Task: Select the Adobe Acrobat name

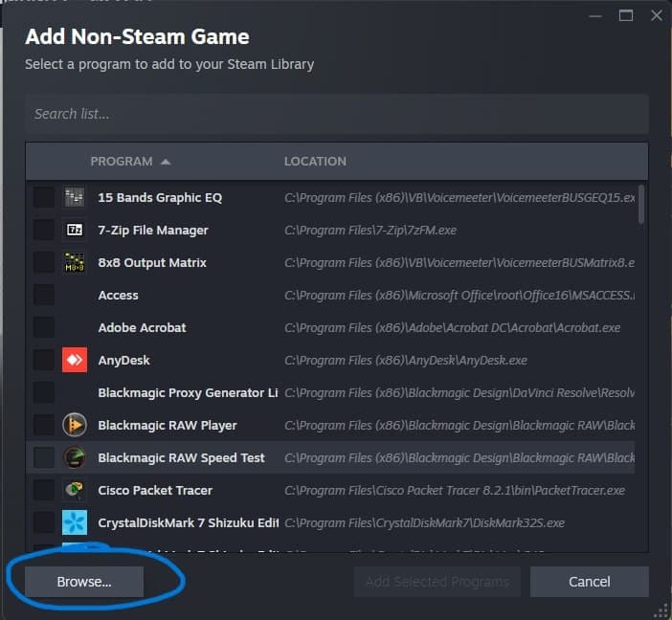Action: pos(143,328)
